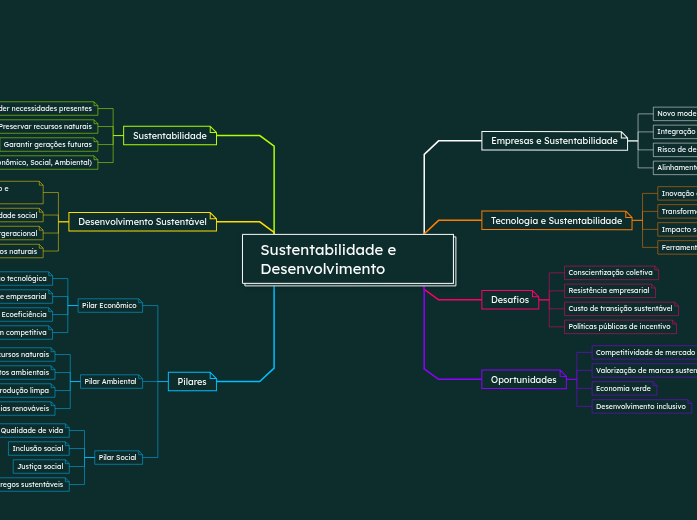Click 'Resistência empresarial' node

pos(609,291)
